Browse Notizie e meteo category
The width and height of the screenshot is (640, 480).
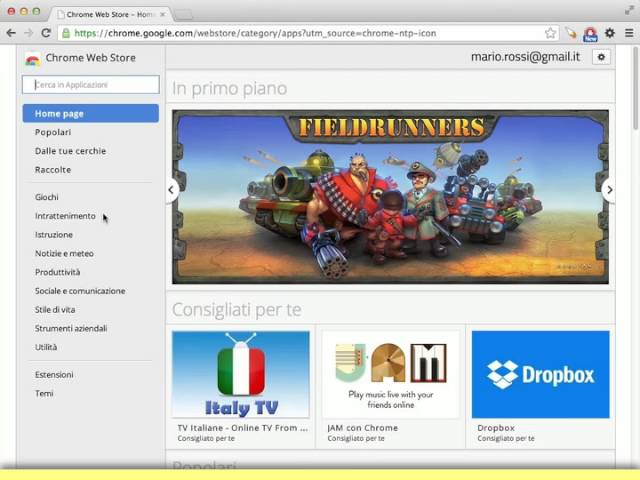(x=64, y=253)
